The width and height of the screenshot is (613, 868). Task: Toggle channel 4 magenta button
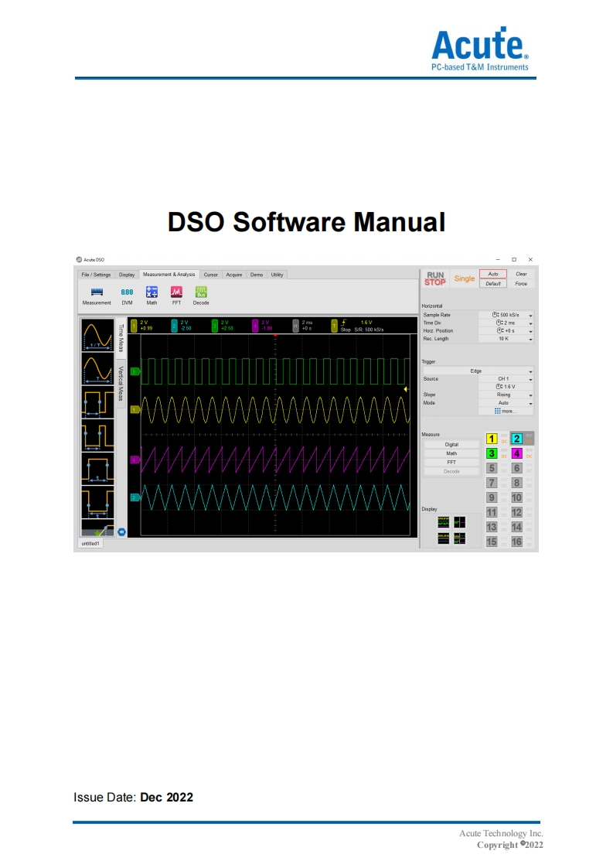click(x=516, y=453)
